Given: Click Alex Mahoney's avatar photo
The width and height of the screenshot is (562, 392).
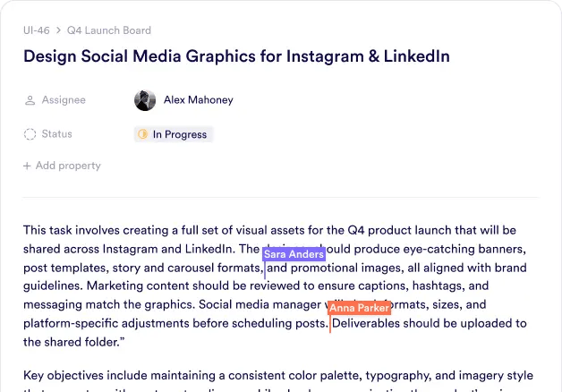Looking at the screenshot, I should pos(145,100).
